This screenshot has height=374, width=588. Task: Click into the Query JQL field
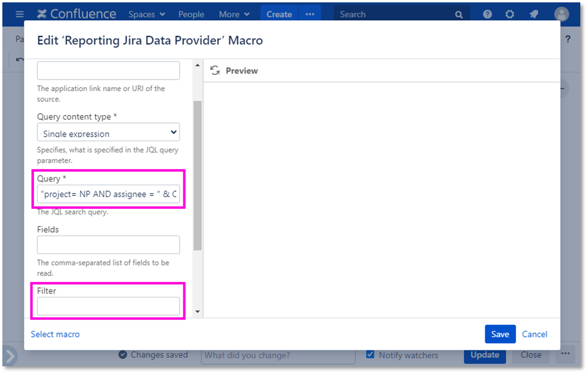(109, 194)
